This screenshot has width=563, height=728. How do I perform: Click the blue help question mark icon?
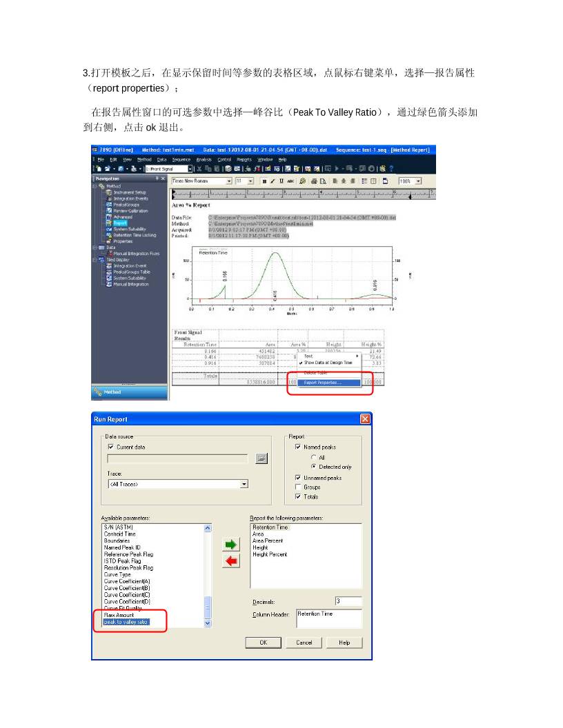coord(391,168)
